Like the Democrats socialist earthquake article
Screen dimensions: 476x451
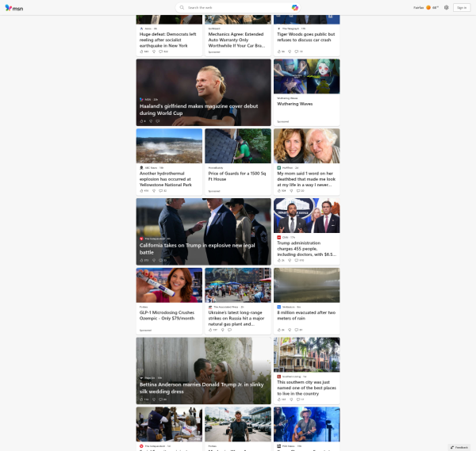click(x=141, y=52)
